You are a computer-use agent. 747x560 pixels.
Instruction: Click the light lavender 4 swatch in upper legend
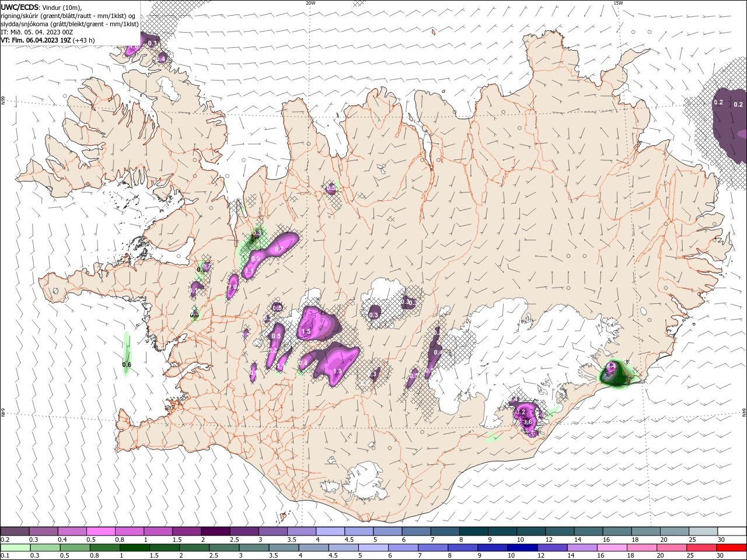(x=330, y=531)
